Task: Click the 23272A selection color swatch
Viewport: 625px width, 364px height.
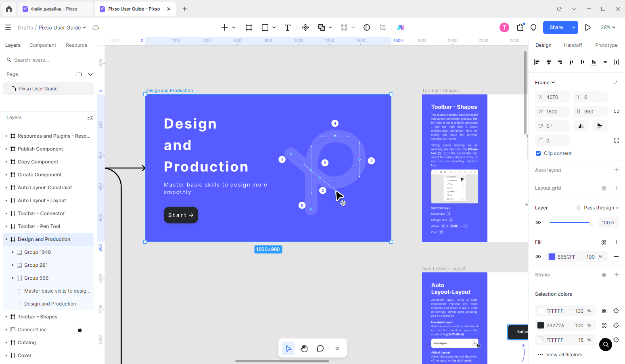Action: click(541, 325)
